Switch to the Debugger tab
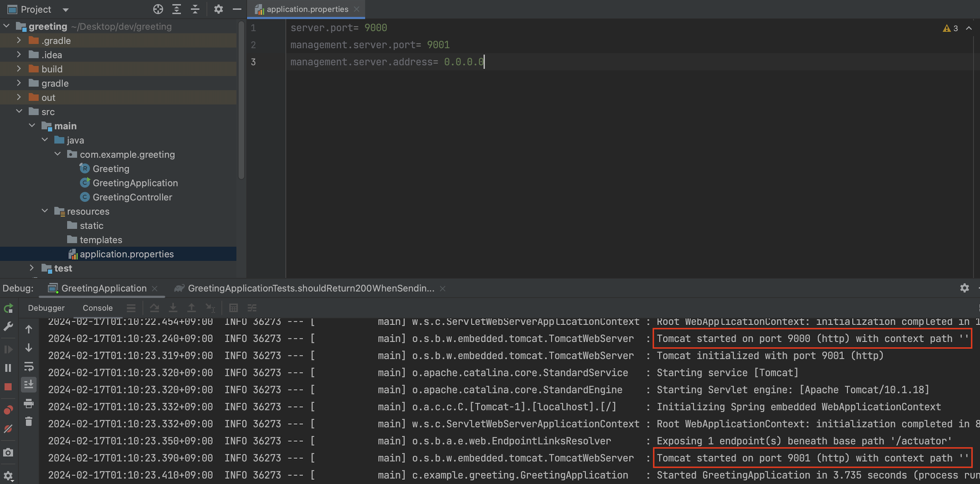The height and width of the screenshot is (484, 980). [46, 308]
